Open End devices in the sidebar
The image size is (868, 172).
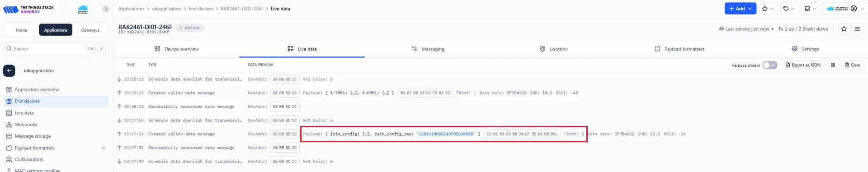[56, 102]
